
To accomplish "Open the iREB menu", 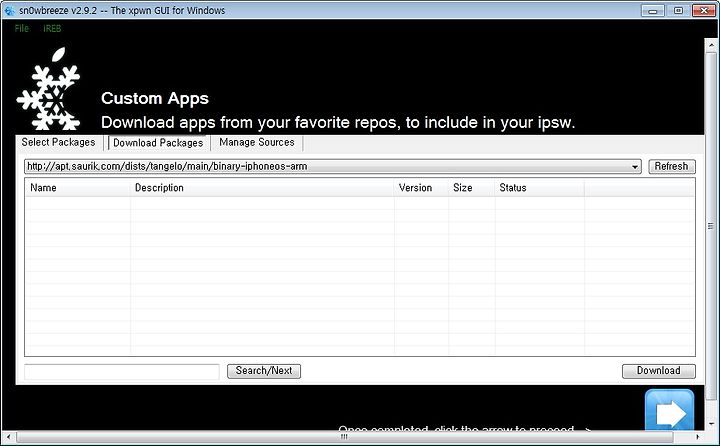I will coord(52,28).
